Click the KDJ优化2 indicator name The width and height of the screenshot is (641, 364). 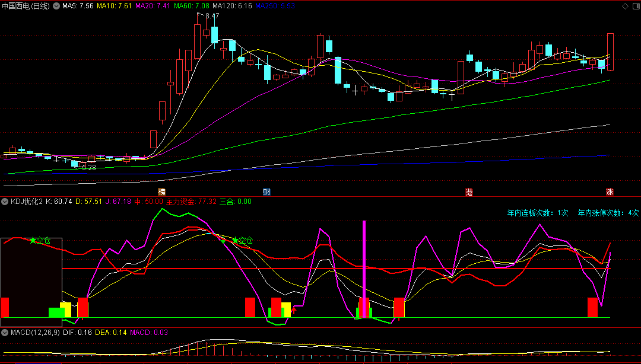click(27, 202)
